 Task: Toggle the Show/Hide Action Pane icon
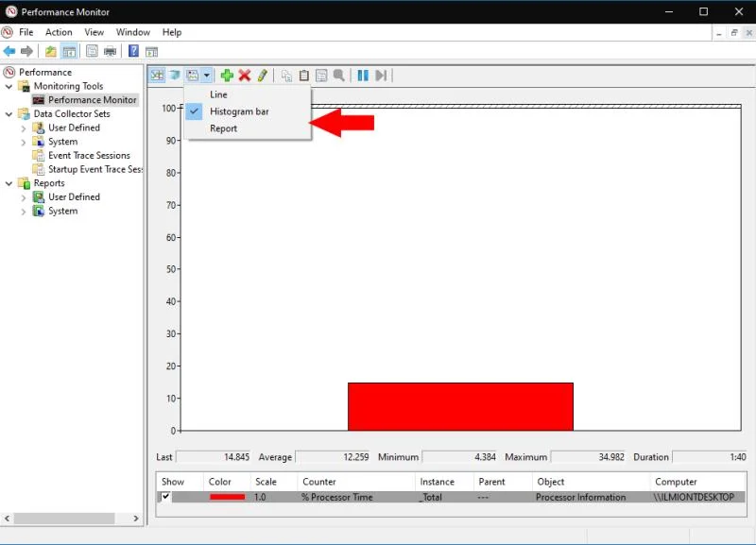click(151, 51)
